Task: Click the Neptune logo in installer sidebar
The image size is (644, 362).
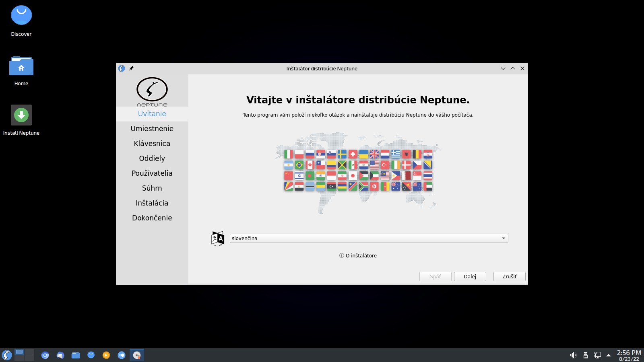Action: [x=152, y=91]
